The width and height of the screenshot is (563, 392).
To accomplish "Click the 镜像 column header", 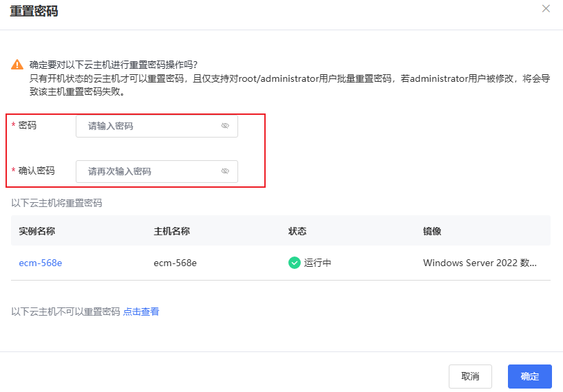I will click(x=432, y=231).
